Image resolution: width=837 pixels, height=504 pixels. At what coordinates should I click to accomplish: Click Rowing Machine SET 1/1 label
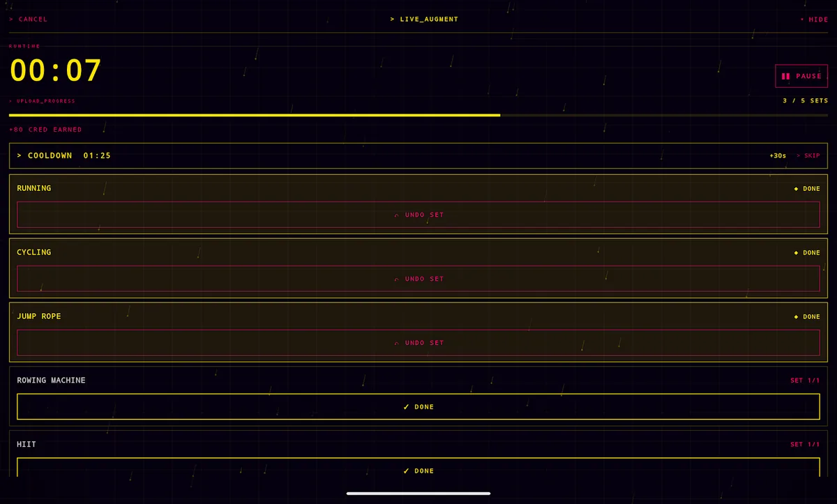point(805,381)
